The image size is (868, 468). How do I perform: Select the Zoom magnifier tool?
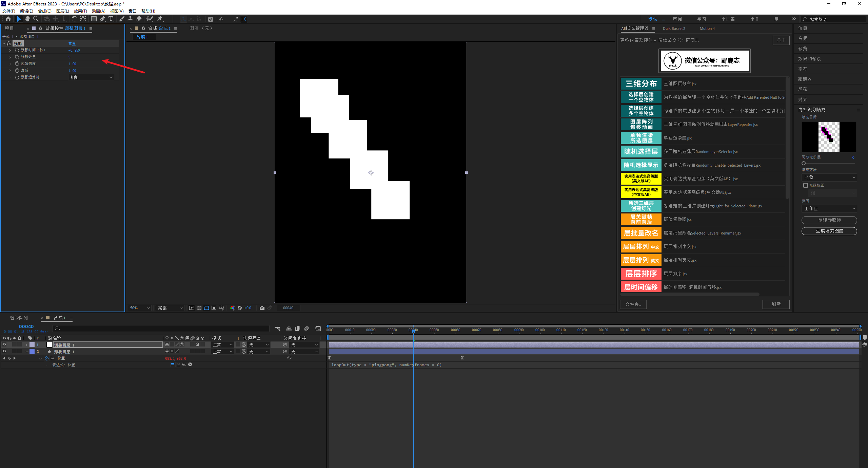[36, 19]
